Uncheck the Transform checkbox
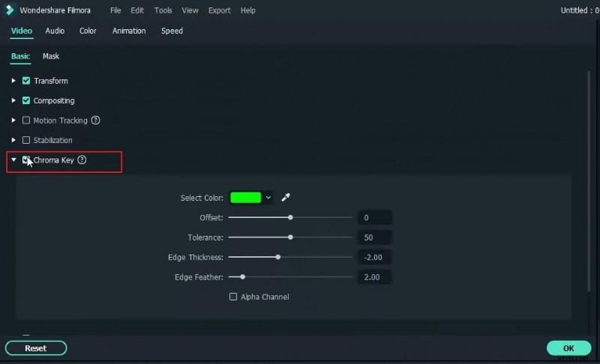The image size is (600, 364). [x=26, y=81]
